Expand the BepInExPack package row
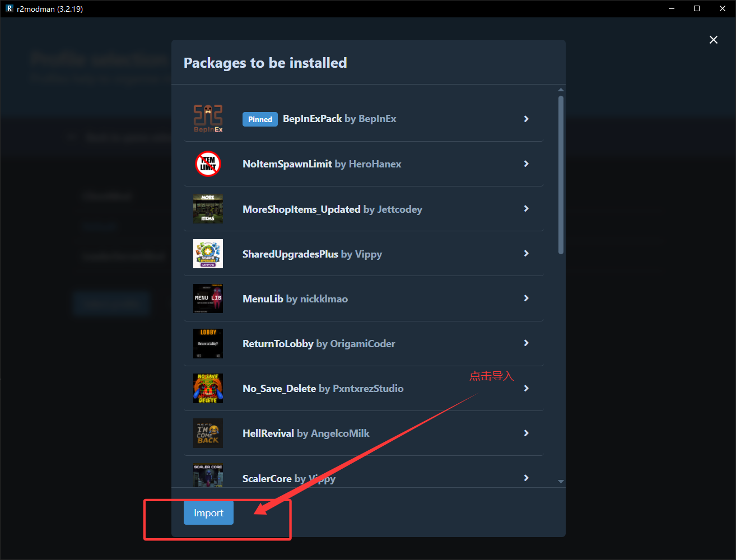This screenshot has height=560, width=736. (x=526, y=119)
